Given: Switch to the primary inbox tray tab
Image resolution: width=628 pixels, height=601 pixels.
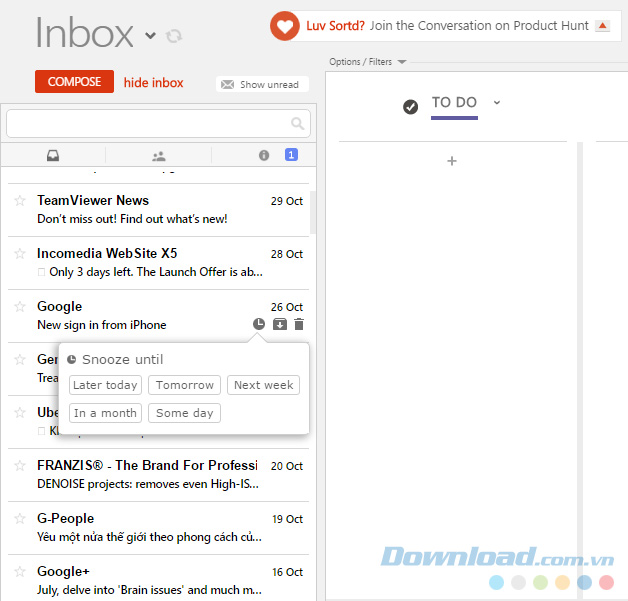Looking at the screenshot, I should point(53,155).
